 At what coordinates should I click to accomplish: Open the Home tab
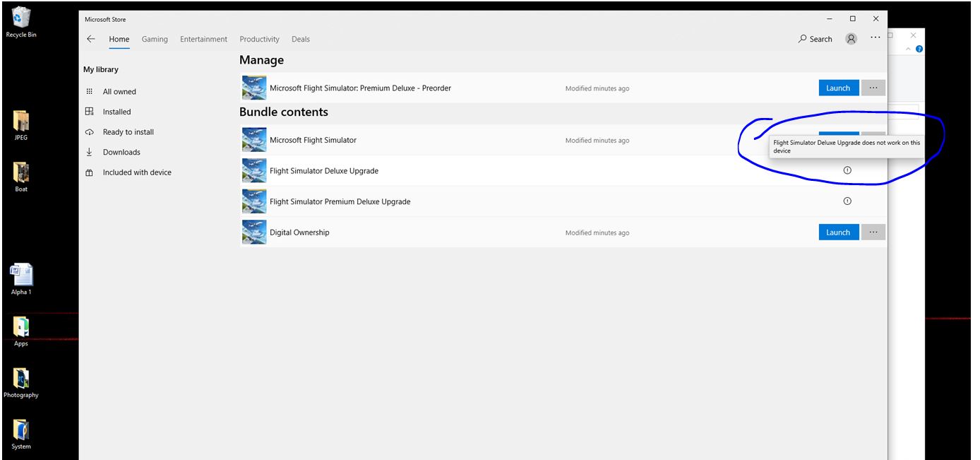click(119, 39)
